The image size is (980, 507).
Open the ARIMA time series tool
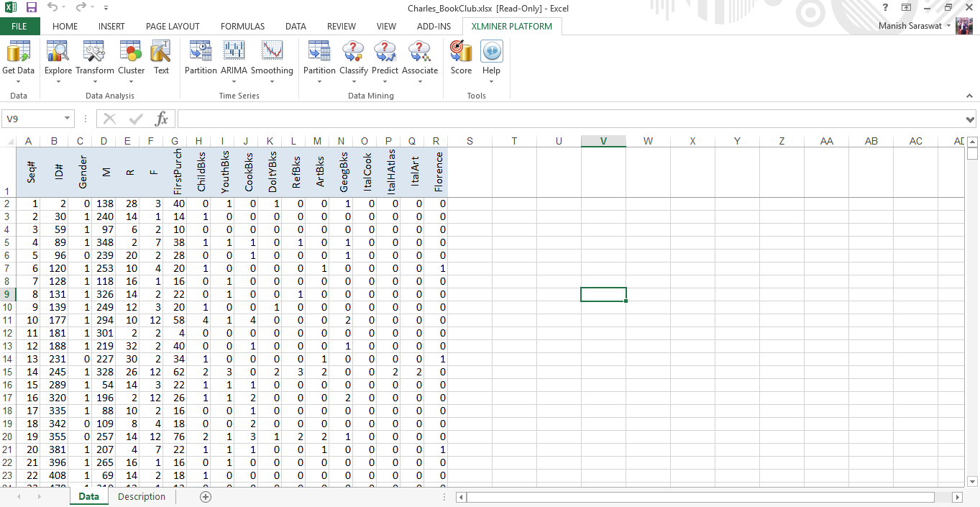click(234, 52)
